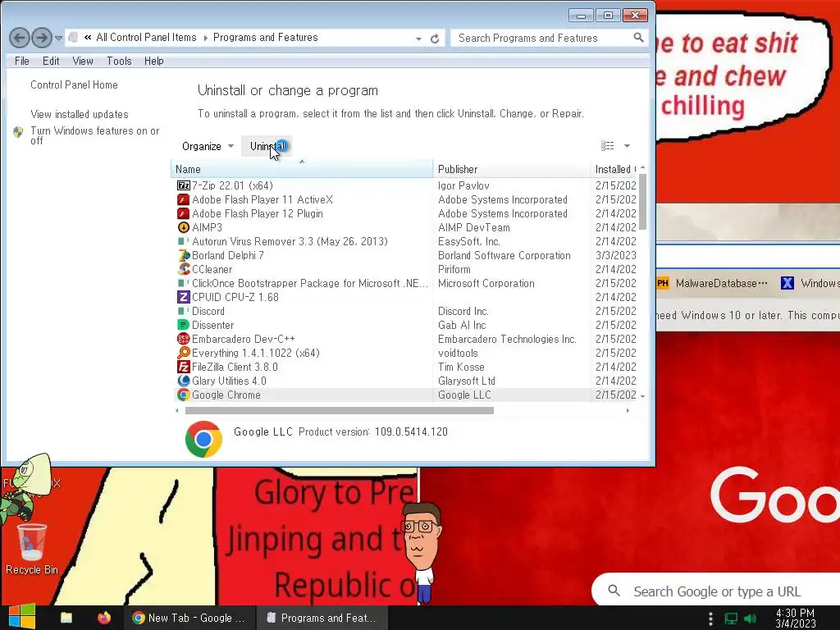Click the Everything search program icon
This screenshot has width=840, height=630.
[x=183, y=353]
